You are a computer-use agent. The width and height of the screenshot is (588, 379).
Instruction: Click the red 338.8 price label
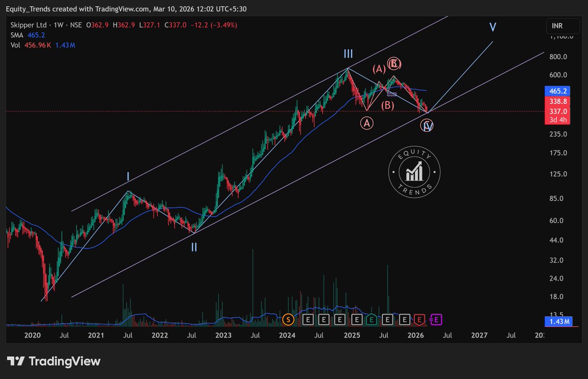[558, 101]
